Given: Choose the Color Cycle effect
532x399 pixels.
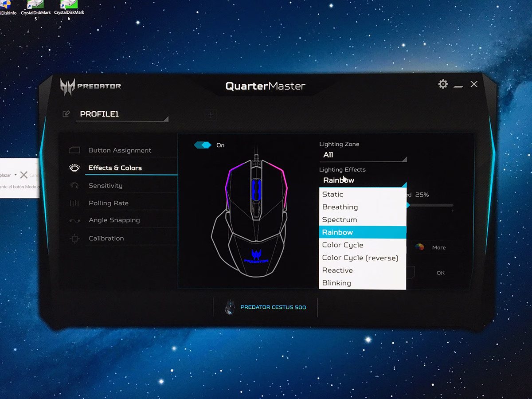Looking at the screenshot, I should pyautogui.click(x=363, y=245).
